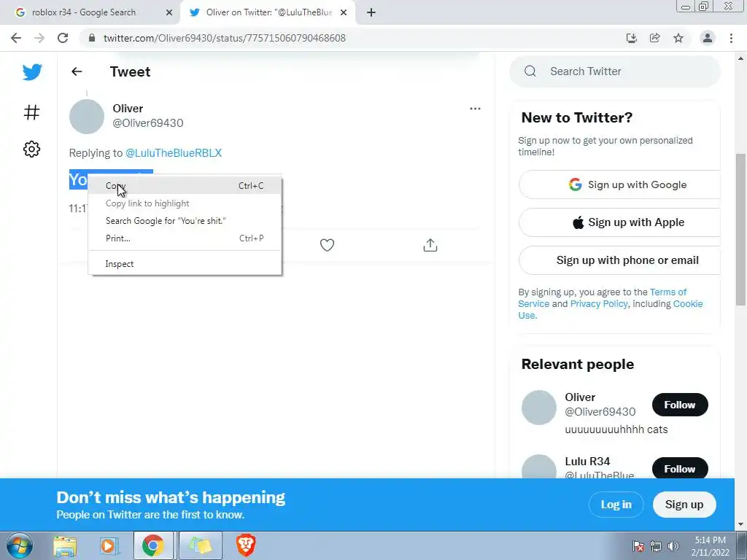747x560 pixels.
Task: Open the Windows Start button
Action: [x=20, y=545]
